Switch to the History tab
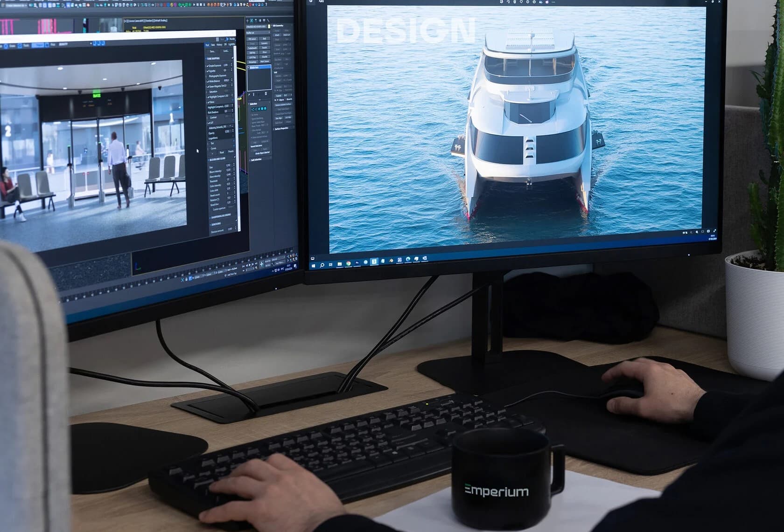Screen dimensions: 784x532 (219, 45)
